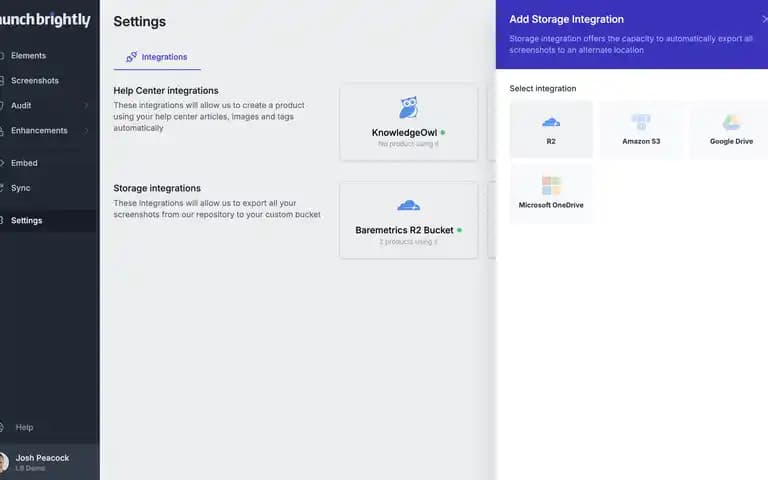Choose the Amazon S3 integration icon

641,121
